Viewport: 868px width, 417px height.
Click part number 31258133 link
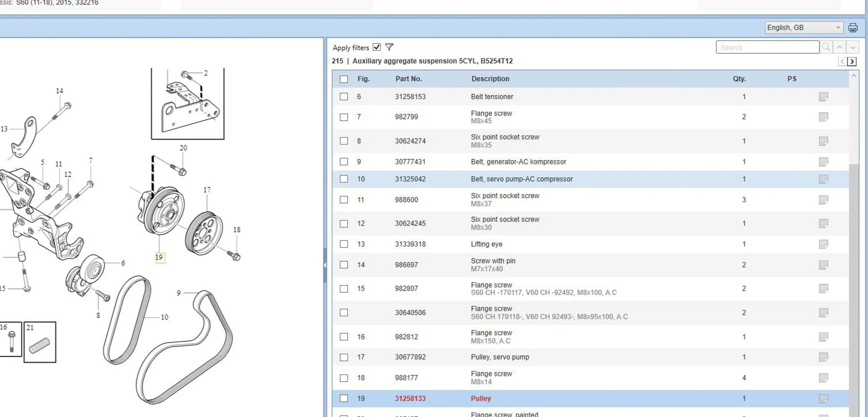click(410, 398)
